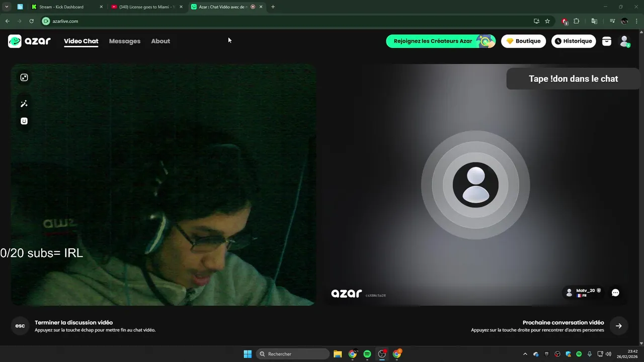
Task: Click the Rechercher taskbar search box
Action: 293,354
